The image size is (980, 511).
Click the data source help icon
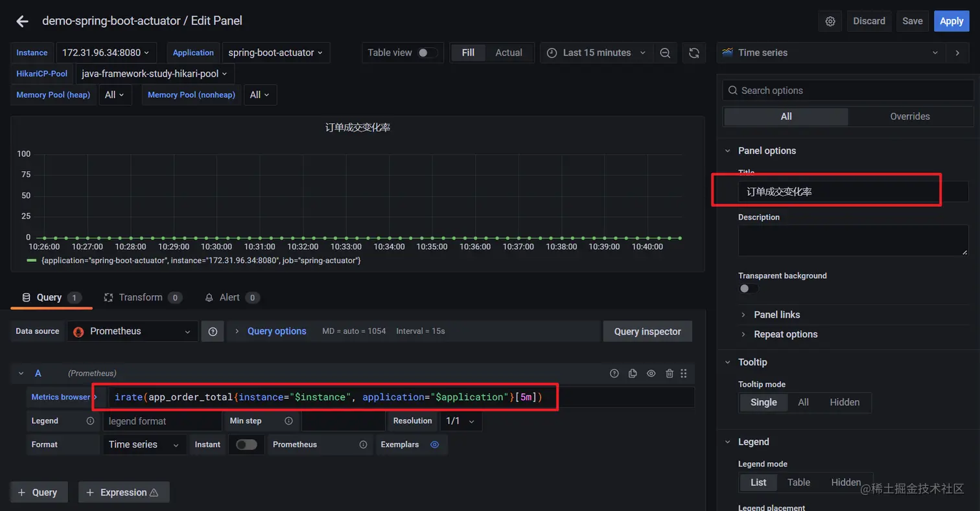213,331
